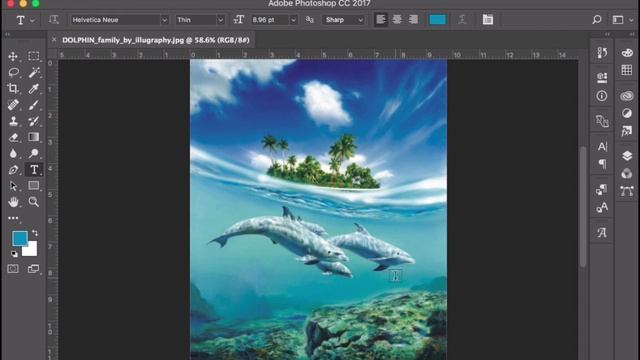The width and height of the screenshot is (640, 360).
Task: Select the Magic Wand tool
Action: [33, 72]
